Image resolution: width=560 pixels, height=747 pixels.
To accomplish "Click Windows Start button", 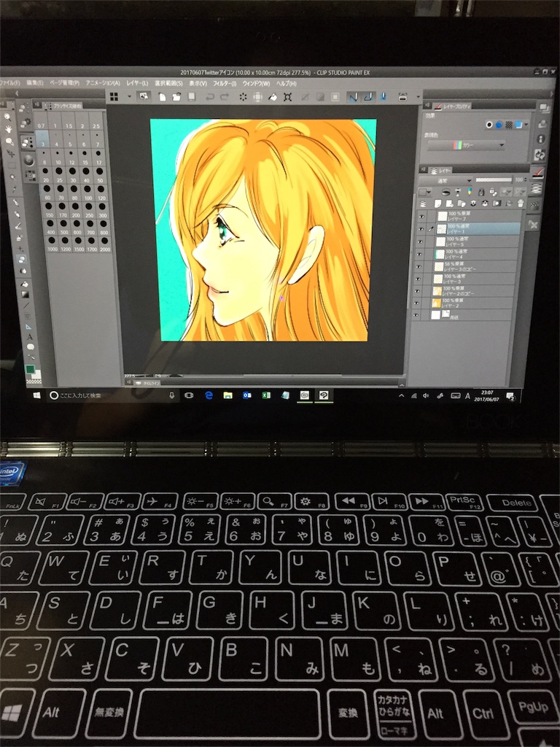I will [36, 395].
